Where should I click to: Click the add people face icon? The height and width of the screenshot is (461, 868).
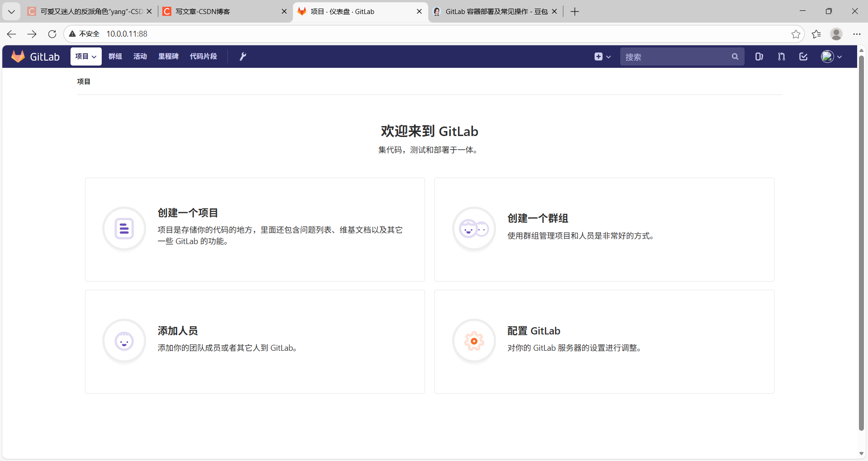[124, 341]
